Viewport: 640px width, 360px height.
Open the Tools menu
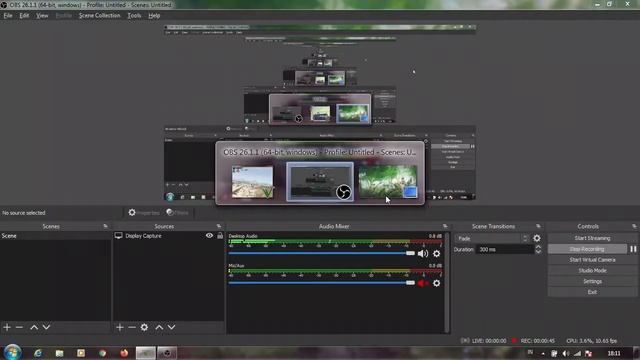click(134, 16)
